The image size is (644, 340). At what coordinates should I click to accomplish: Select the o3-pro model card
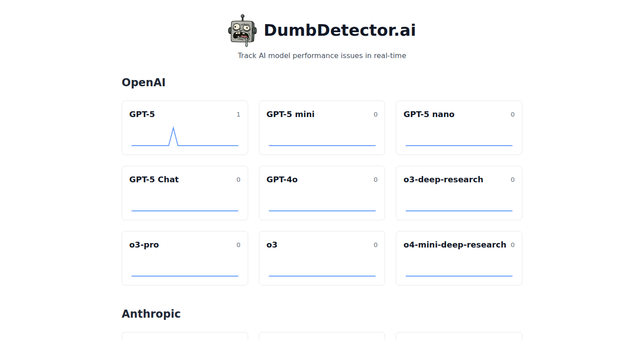point(185,258)
